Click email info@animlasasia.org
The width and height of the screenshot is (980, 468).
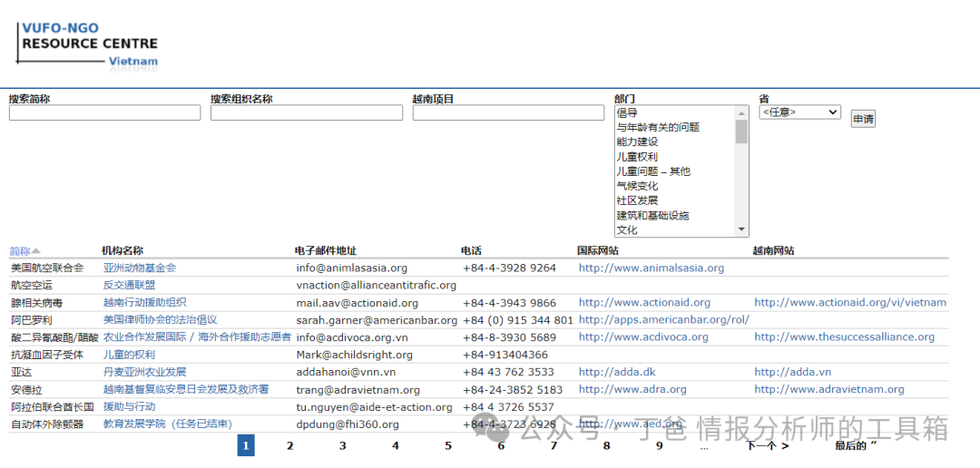point(352,268)
